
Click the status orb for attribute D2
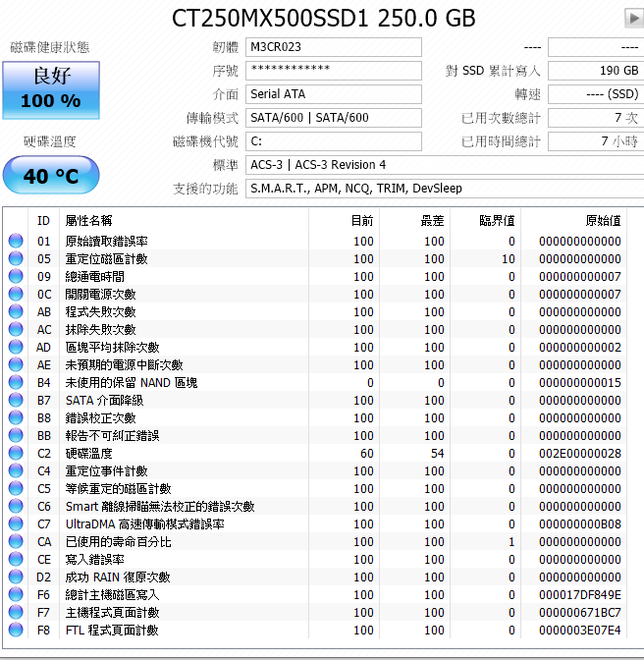click(x=16, y=577)
